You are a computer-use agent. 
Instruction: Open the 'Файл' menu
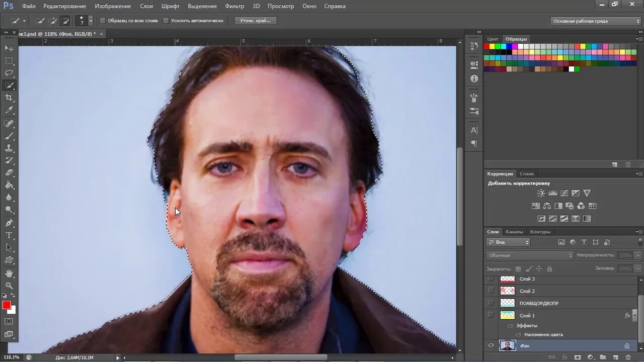click(x=29, y=6)
